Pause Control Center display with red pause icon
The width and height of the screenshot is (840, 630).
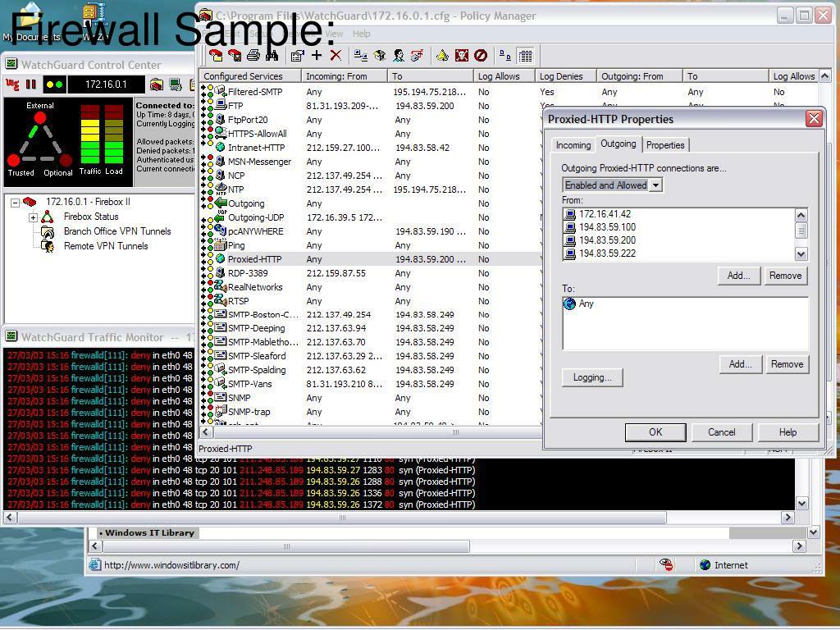(x=31, y=84)
